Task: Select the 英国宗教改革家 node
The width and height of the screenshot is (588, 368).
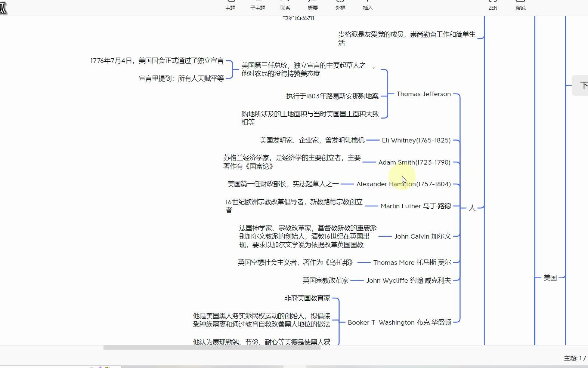Action: pyautogui.click(x=325, y=280)
